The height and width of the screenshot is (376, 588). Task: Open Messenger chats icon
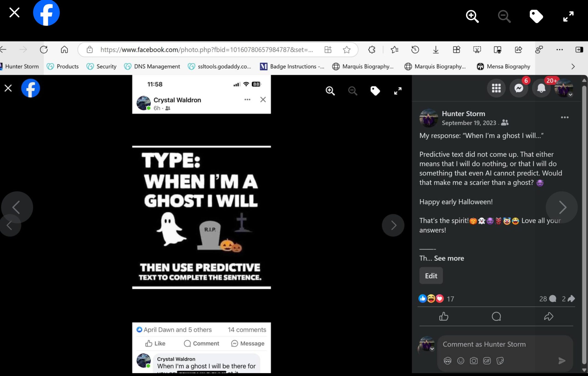coord(519,88)
